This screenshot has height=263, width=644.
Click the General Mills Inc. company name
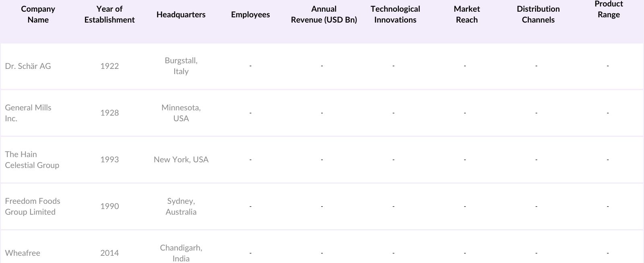28,113
